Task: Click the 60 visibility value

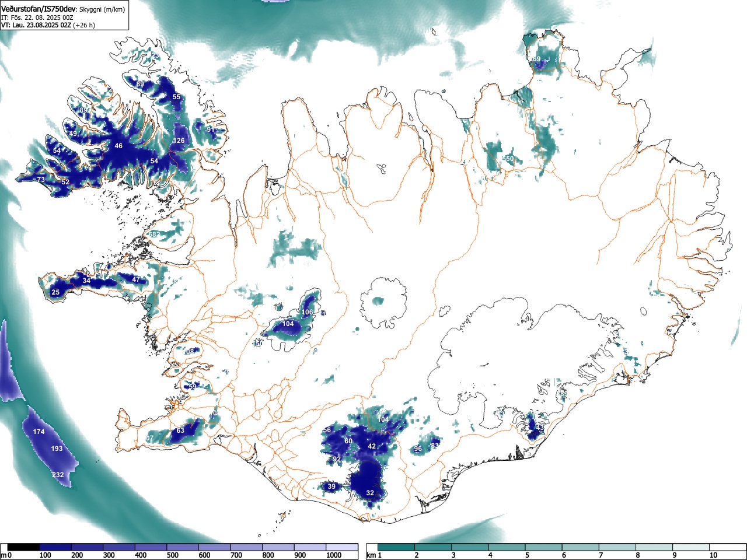Action: pos(348,441)
